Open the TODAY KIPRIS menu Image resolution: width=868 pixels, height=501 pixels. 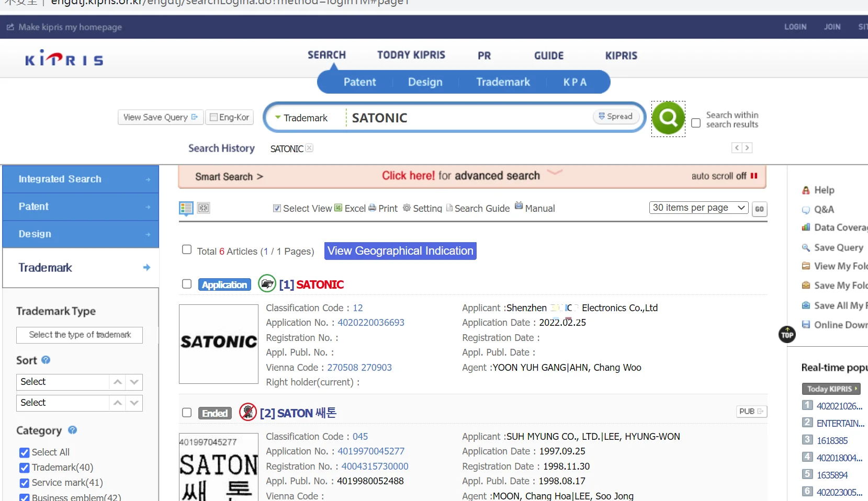[411, 55]
